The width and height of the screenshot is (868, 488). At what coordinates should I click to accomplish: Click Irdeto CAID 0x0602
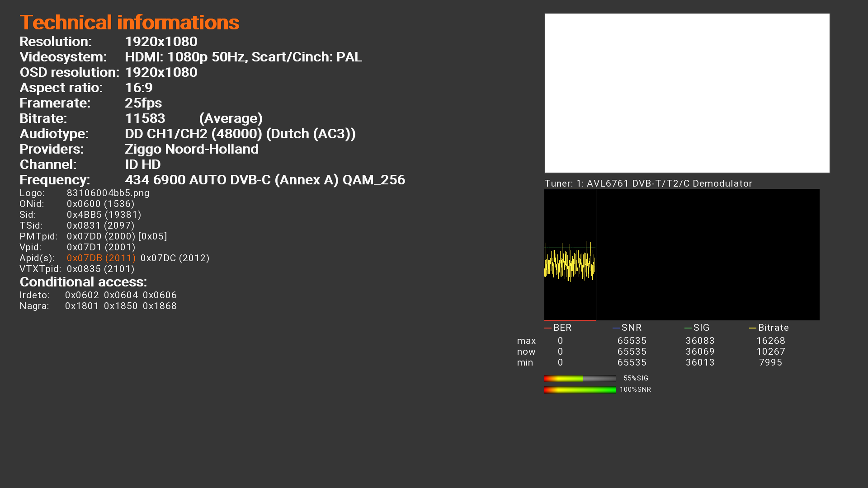click(82, 295)
